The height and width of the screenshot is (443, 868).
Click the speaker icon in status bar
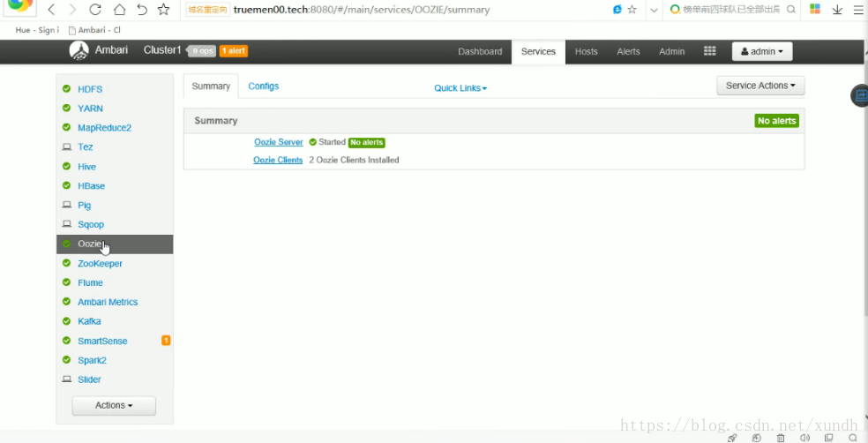pyautogui.click(x=804, y=438)
